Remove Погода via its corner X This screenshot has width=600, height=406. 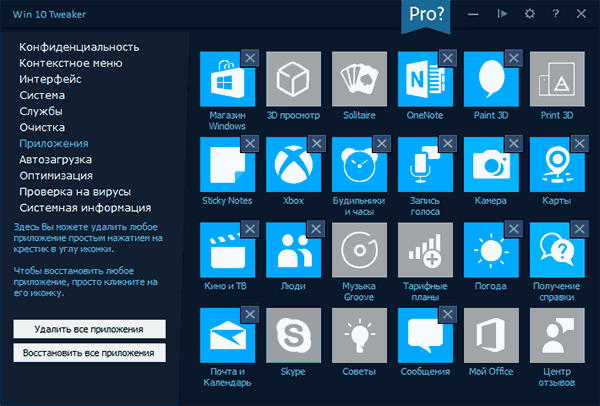tap(514, 229)
